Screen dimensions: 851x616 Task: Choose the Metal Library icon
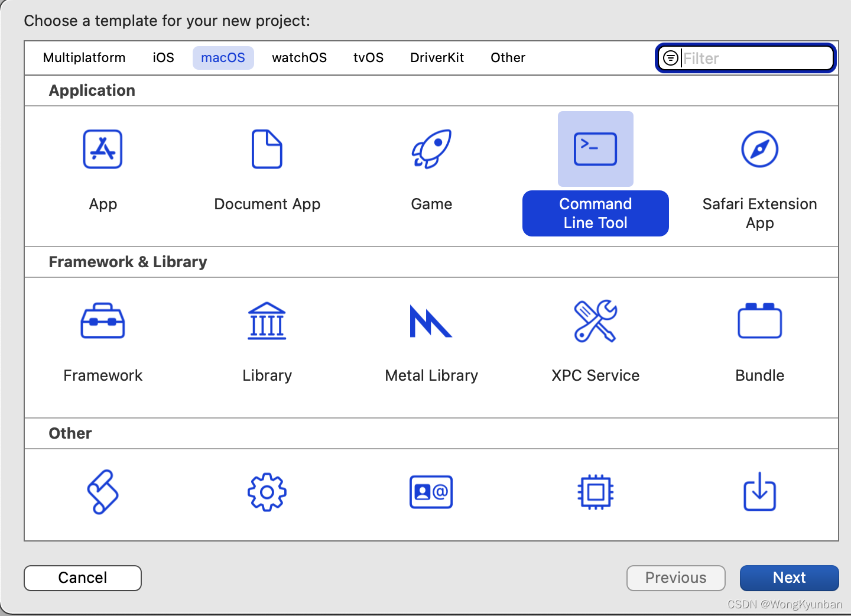click(x=431, y=320)
